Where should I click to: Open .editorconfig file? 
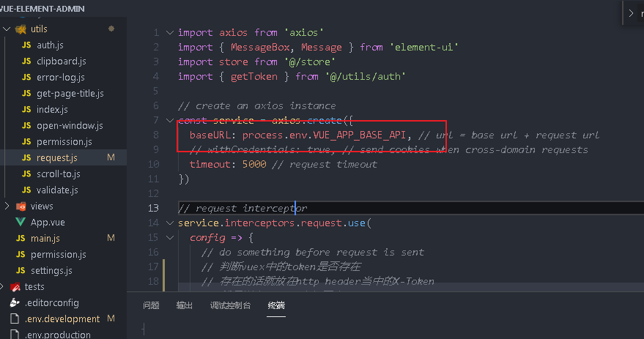[51, 303]
